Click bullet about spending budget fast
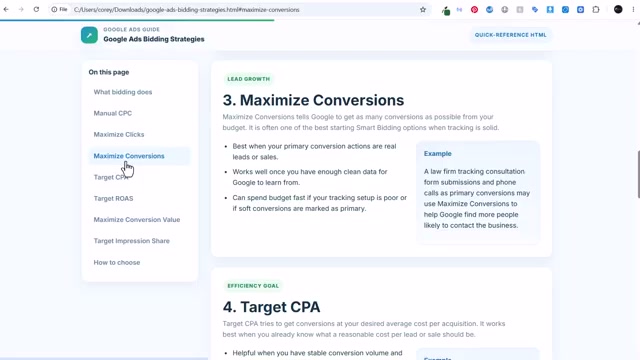Viewport: 640px width, 360px height. point(320,203)
